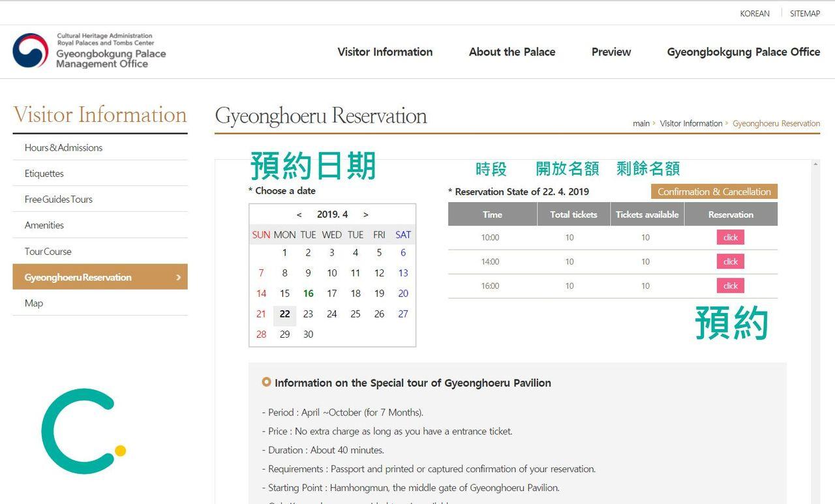Image resolution: width=835 pixels, height=504 pixels.
Task: Click the scrollbar up arrow
Action: [815, 165]
